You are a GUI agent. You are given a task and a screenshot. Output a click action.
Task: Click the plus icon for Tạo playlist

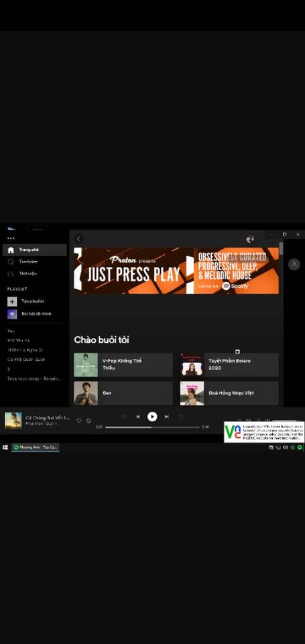point(12,301)
